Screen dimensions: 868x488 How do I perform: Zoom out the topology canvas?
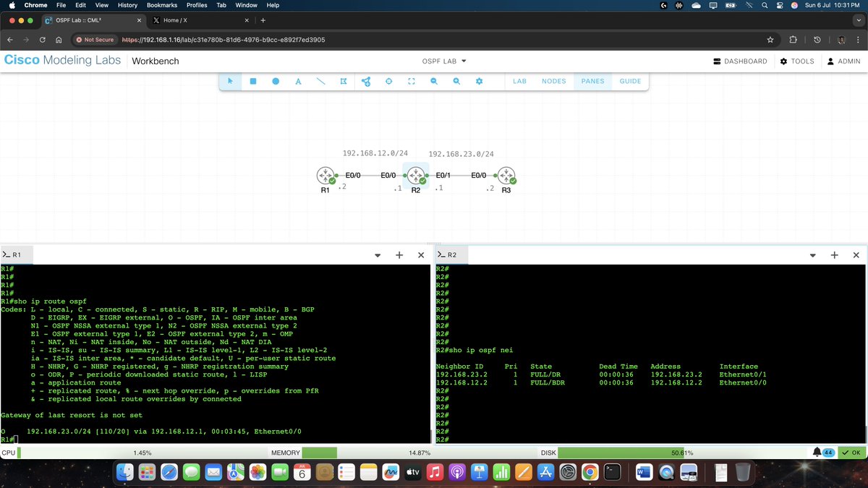[434, 82]
